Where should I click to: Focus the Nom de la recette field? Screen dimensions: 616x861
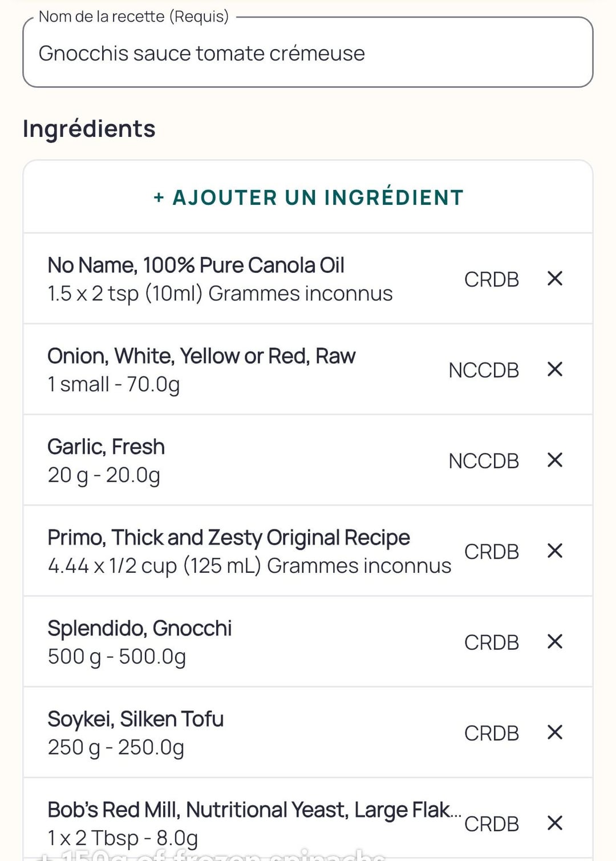point(308,52)
